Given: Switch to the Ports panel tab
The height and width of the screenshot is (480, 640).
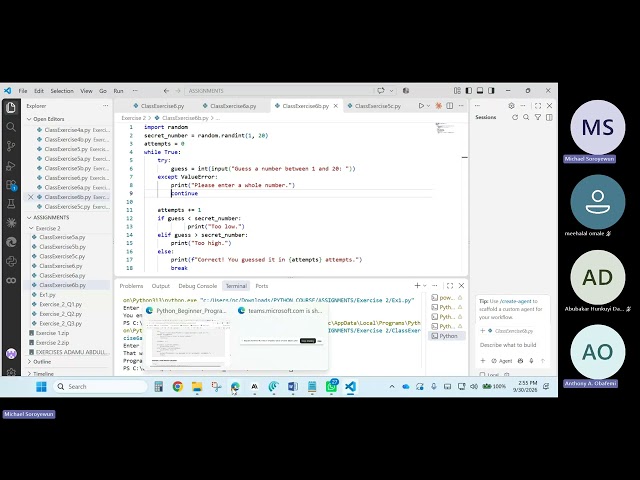Looking at the screenshot, I should (x=262, y=286).
